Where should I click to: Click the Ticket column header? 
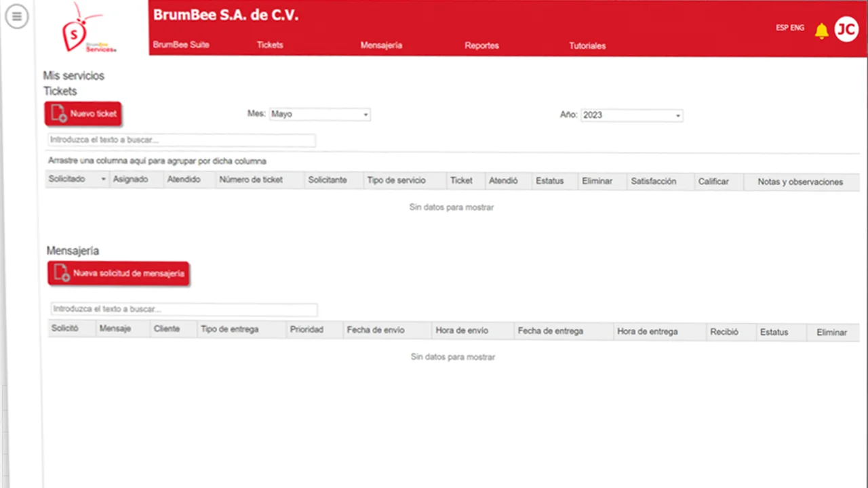[x=466, y=180]
